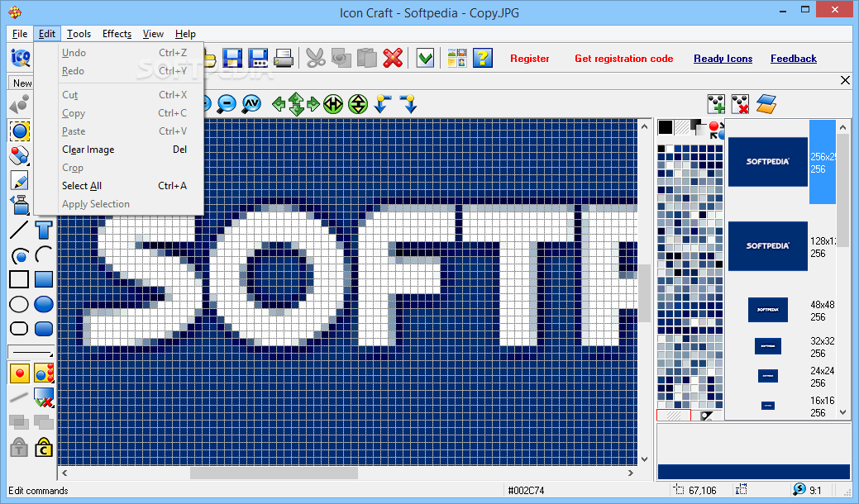
Task: Toggle the pie/sector circle tool
Action: 19,255
